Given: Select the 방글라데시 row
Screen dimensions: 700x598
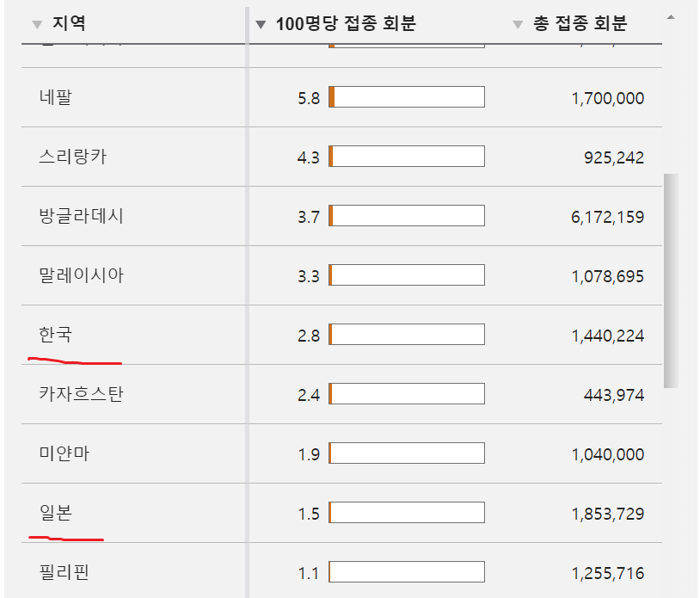Looking at the screenshot, I should point(341,216).
